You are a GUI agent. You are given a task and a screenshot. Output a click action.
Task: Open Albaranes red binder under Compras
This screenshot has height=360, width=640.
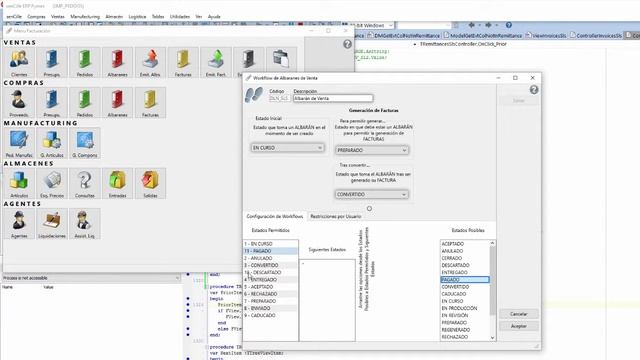coord(118,102)
